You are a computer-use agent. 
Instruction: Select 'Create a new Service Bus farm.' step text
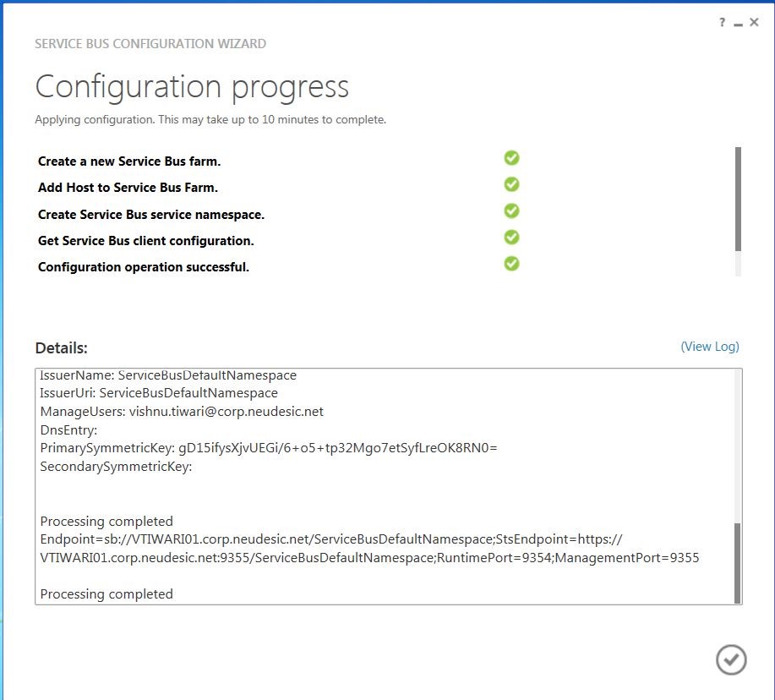pyautogui.click(x=129, y=161)
